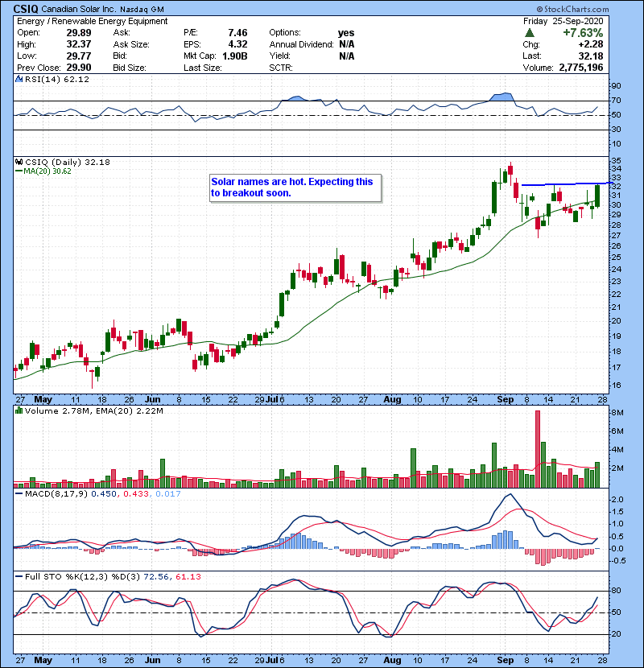Click the CSIQ ticker symbol title
Viewport: 644px width, 668px height.
point(26,9)
